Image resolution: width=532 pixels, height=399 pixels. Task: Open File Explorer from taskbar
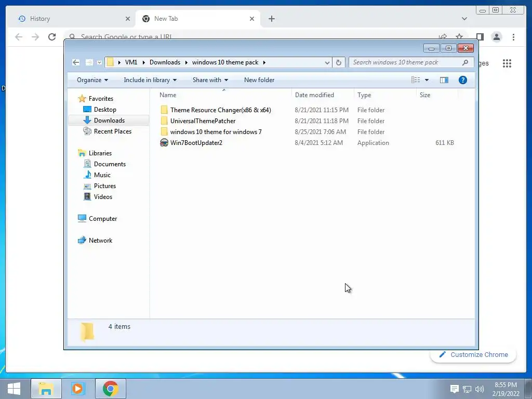coord(46,389)
